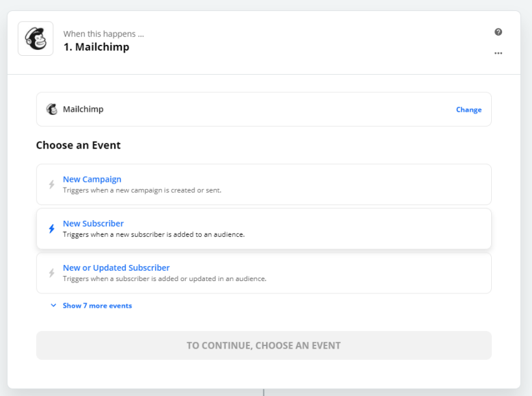Screen dimensions: 532x396
Task: Click the step title 1. Mailchimp
Action: pos(96,47)
